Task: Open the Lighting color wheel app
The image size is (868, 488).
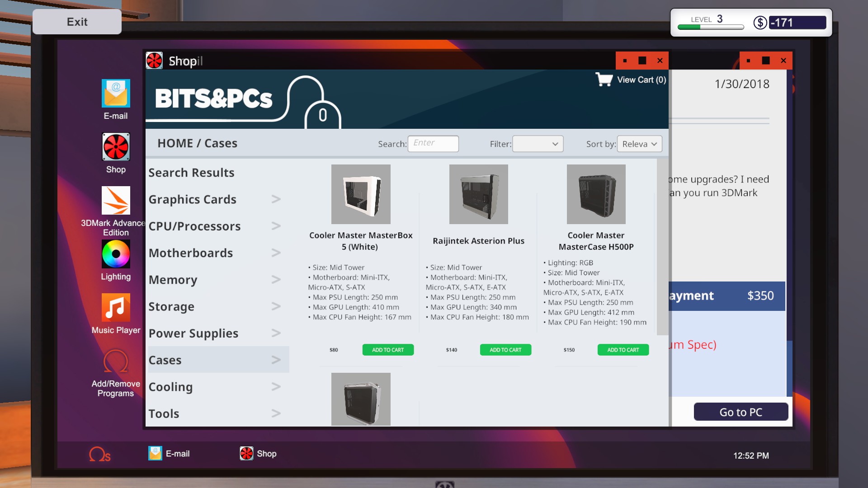Action: click(x=116, y=254)
